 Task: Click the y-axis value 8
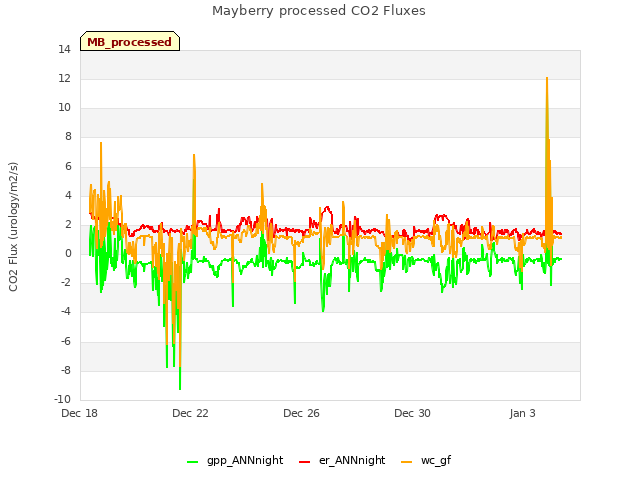(68, 137)
